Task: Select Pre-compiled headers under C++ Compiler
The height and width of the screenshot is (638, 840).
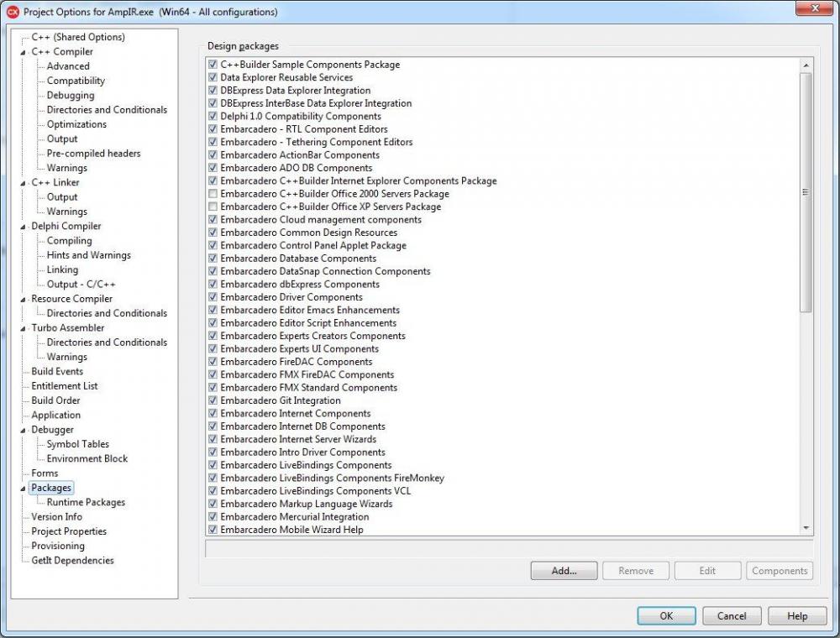Action: point(94,153)
